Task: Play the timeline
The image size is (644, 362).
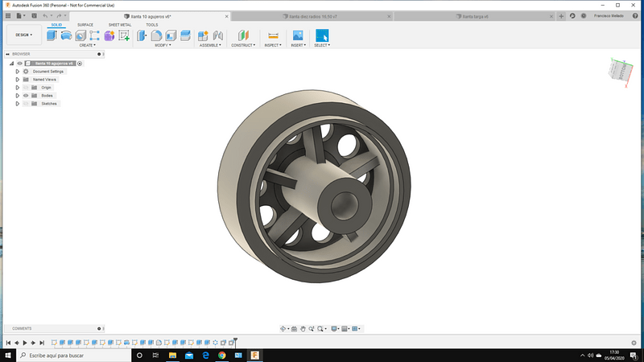Action: [25, 343]
